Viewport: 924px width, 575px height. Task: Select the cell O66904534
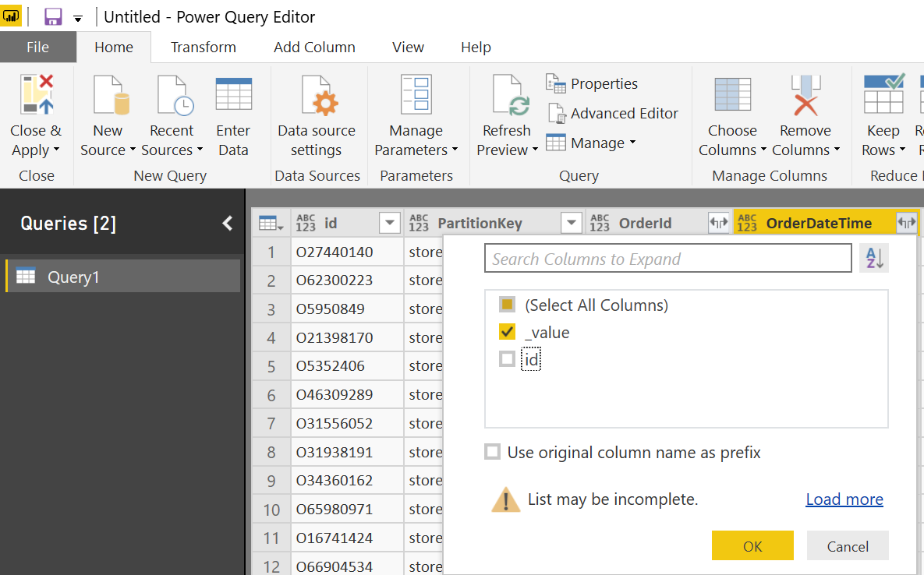[x=347, y=564]
